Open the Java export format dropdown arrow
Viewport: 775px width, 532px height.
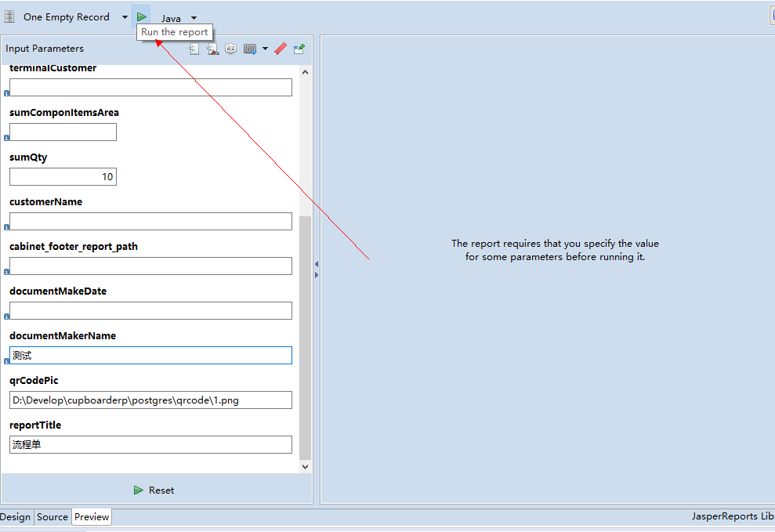coord(194,18)
